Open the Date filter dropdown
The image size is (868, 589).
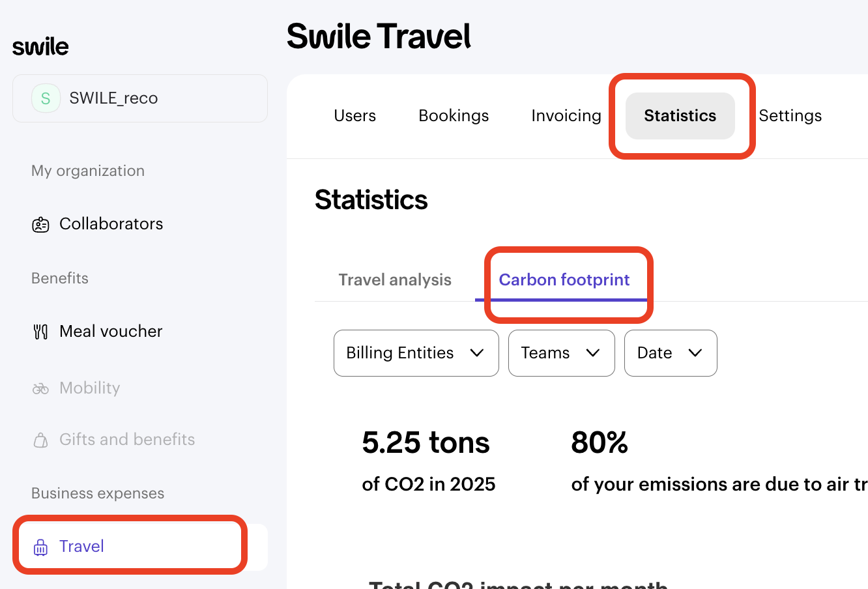670,353
